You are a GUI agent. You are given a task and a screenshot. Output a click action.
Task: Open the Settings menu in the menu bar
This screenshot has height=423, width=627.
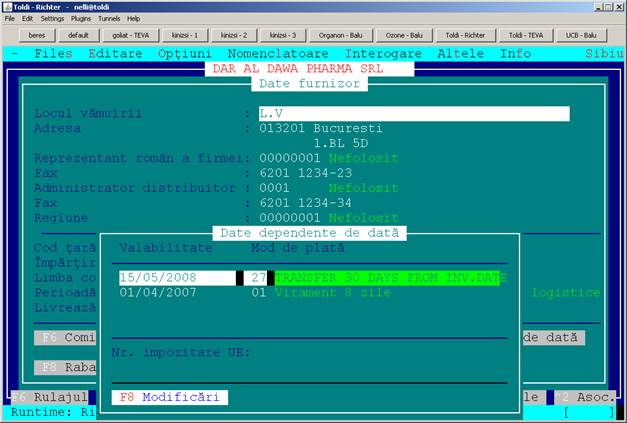pyautogui.click(x=52, y=18)
